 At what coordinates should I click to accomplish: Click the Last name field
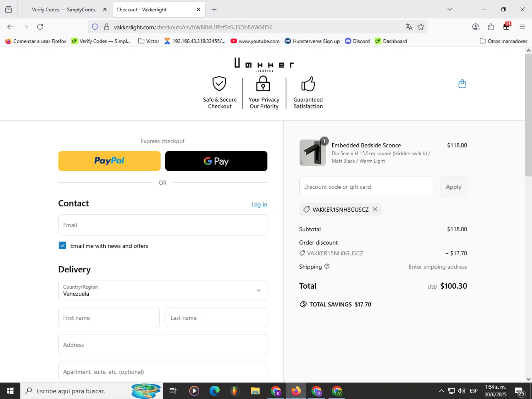(216, 317)
